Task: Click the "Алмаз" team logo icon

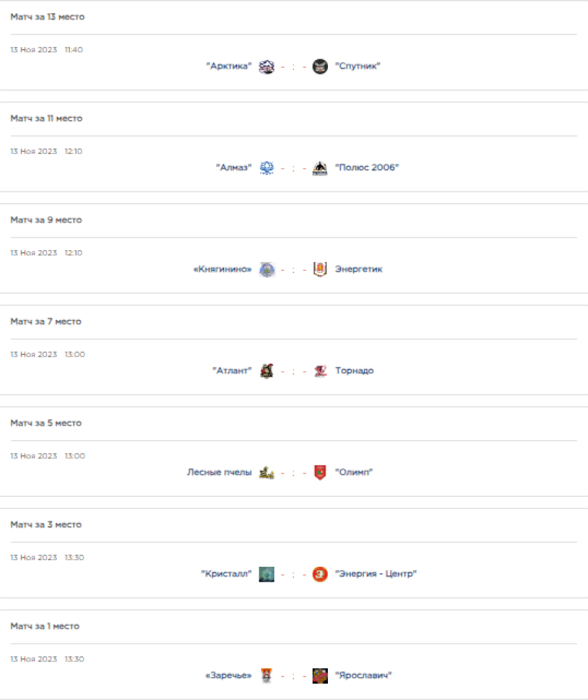Action: click(x=267, y=168)
